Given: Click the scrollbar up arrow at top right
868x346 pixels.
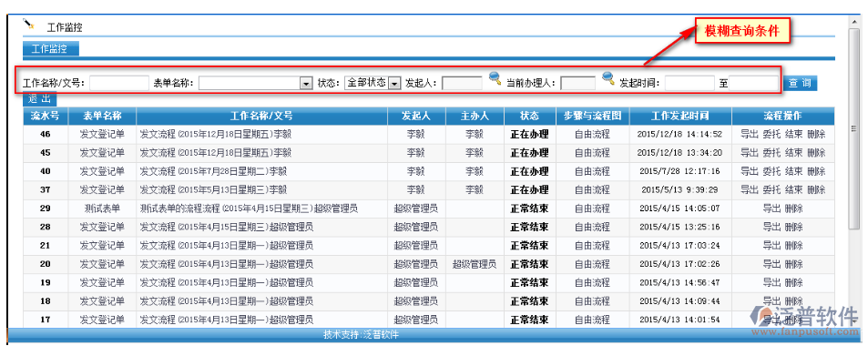Looking at the screenshot, I should 853,21.
